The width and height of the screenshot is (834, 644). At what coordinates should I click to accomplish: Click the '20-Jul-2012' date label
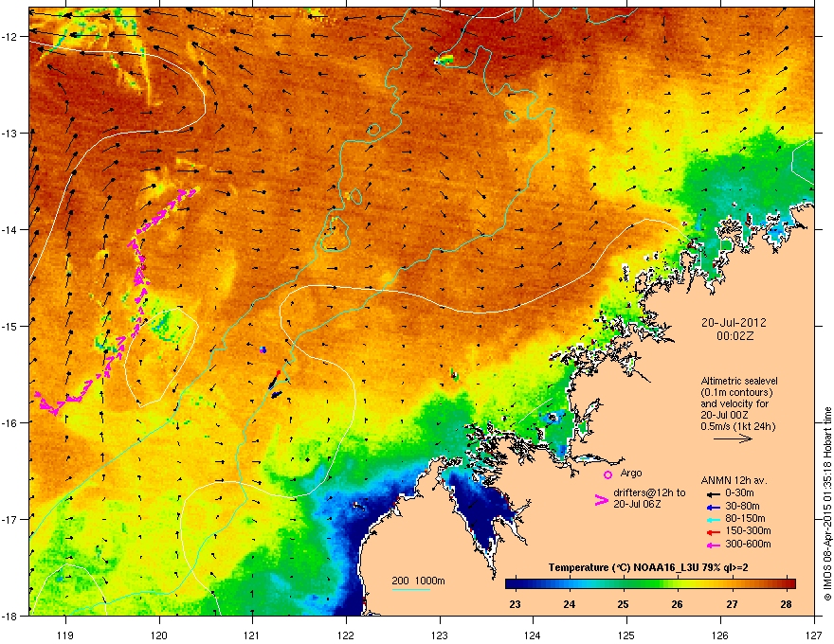click(734, 323)
